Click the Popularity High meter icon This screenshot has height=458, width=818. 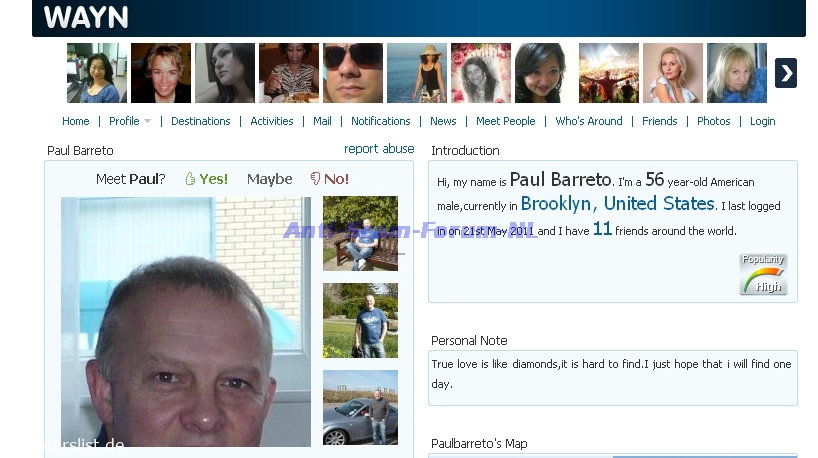coord(763,274)
